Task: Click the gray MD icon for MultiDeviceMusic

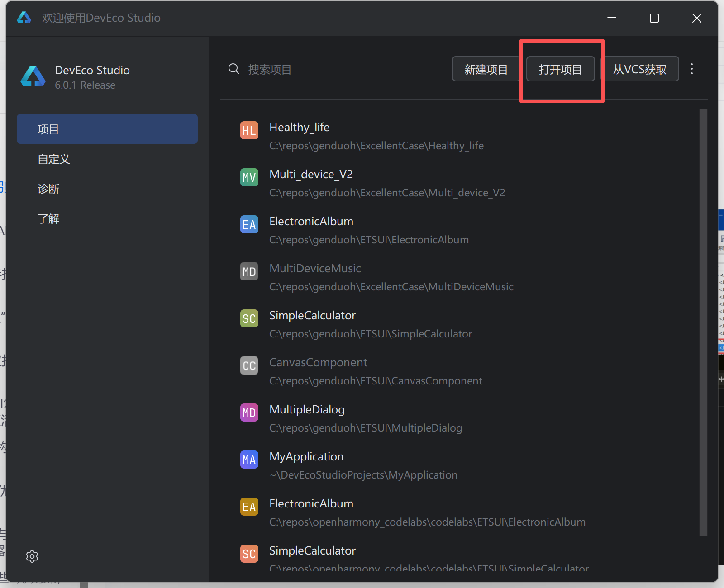Action: point(249,271)
